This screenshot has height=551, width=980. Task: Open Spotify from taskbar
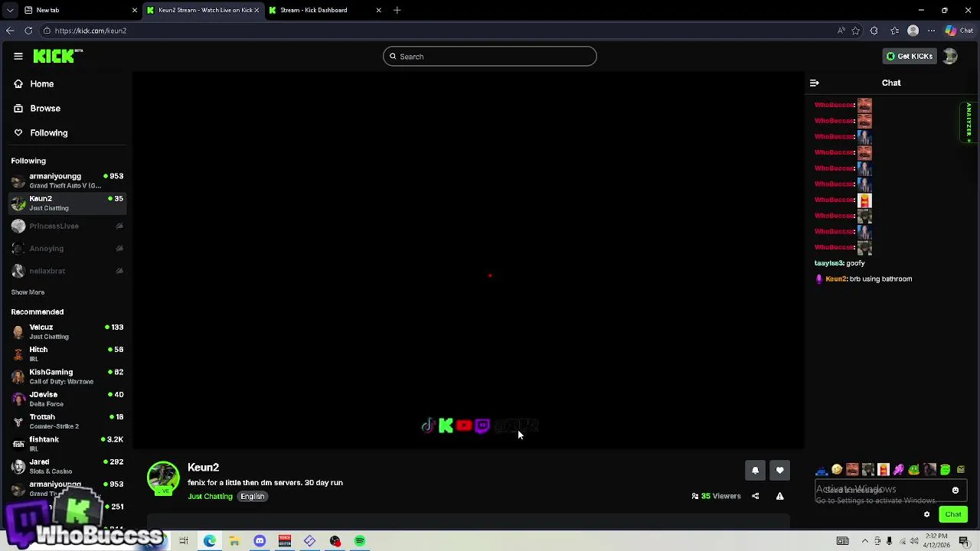point(360,541)
